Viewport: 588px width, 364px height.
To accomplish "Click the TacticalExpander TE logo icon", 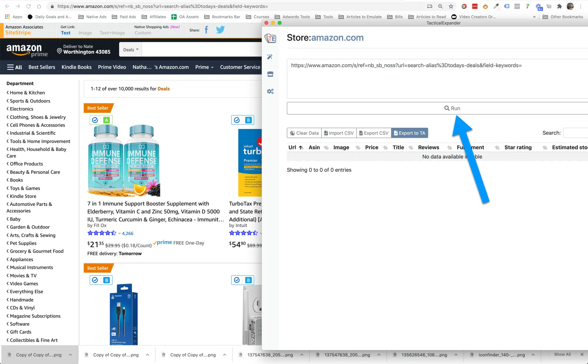I will coord(270,38).
